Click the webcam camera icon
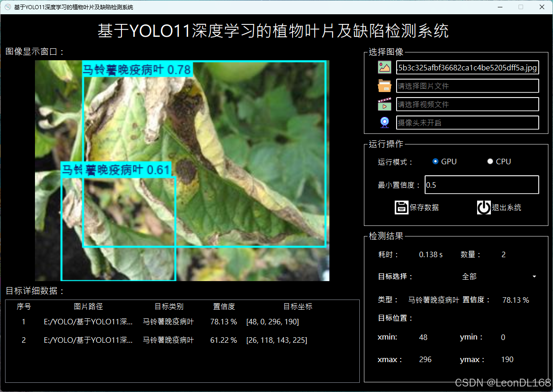The image size is (553, 392). tap(385, 122)
